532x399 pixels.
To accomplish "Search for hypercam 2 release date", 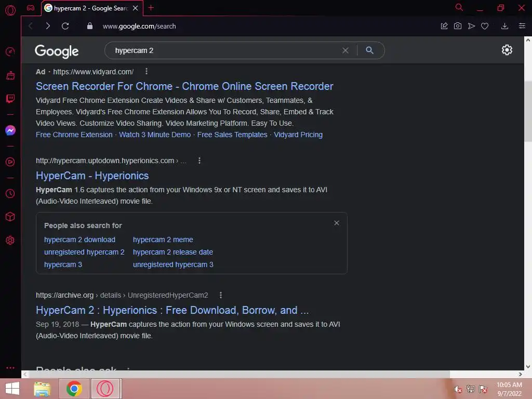I will [172, 252].
